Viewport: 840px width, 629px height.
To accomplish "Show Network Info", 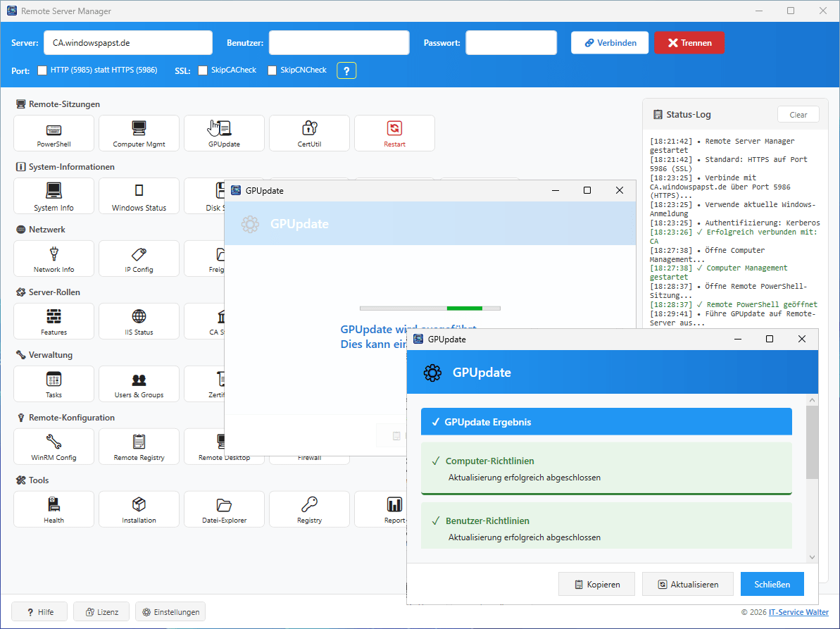I will click(54, 259).
